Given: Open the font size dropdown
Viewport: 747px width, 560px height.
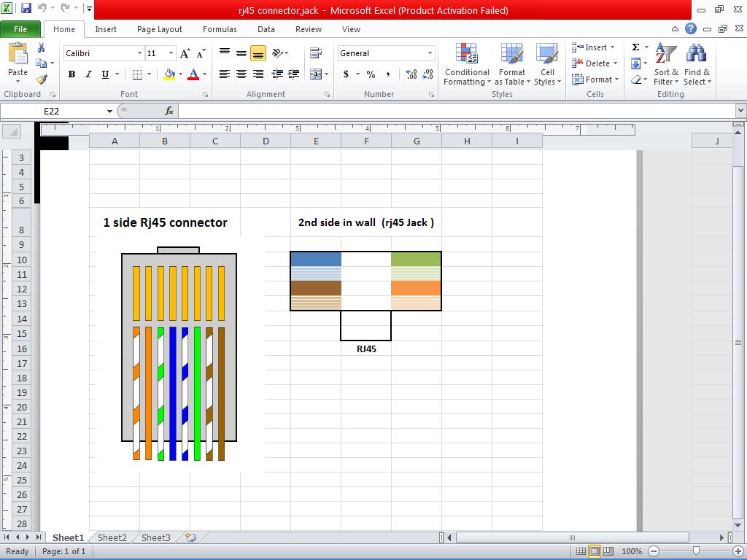Looking at the screenshot, I should tap(171, 53).
